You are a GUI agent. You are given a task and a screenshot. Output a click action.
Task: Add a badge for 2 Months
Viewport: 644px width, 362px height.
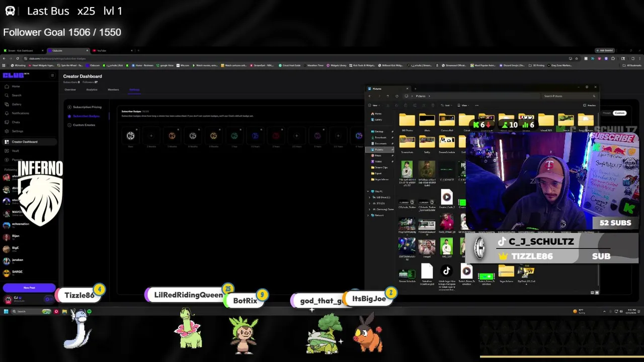pos(151,136)
